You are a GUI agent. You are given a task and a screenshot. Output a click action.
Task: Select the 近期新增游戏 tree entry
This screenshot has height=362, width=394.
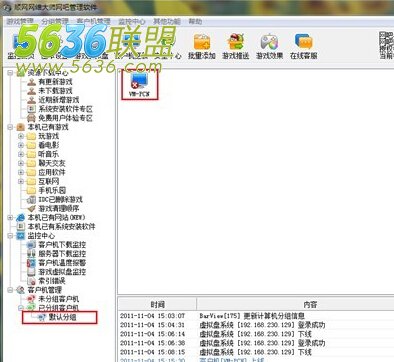58,100
